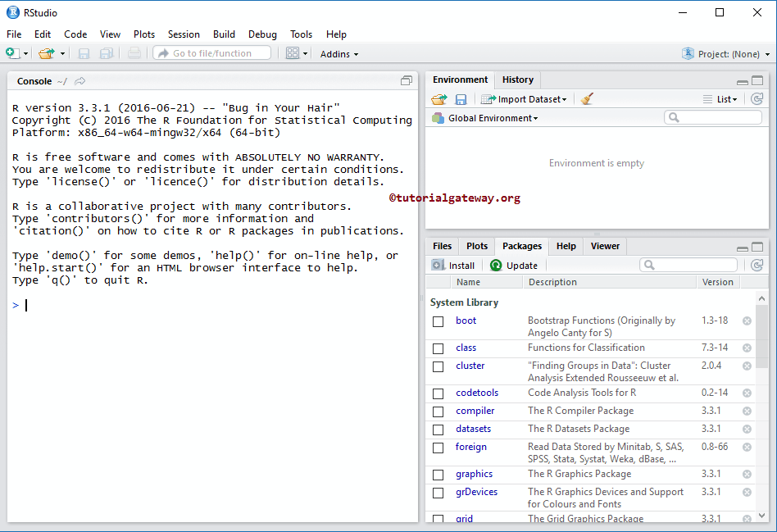Save the workspace with the disk icon
The image size is (777, 532).
point(461,98)
